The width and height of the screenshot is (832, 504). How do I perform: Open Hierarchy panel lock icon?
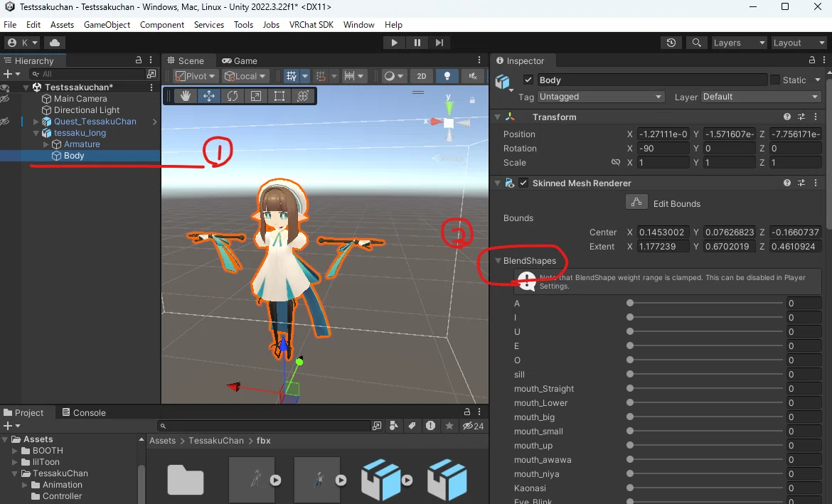(x=139, y=60)
